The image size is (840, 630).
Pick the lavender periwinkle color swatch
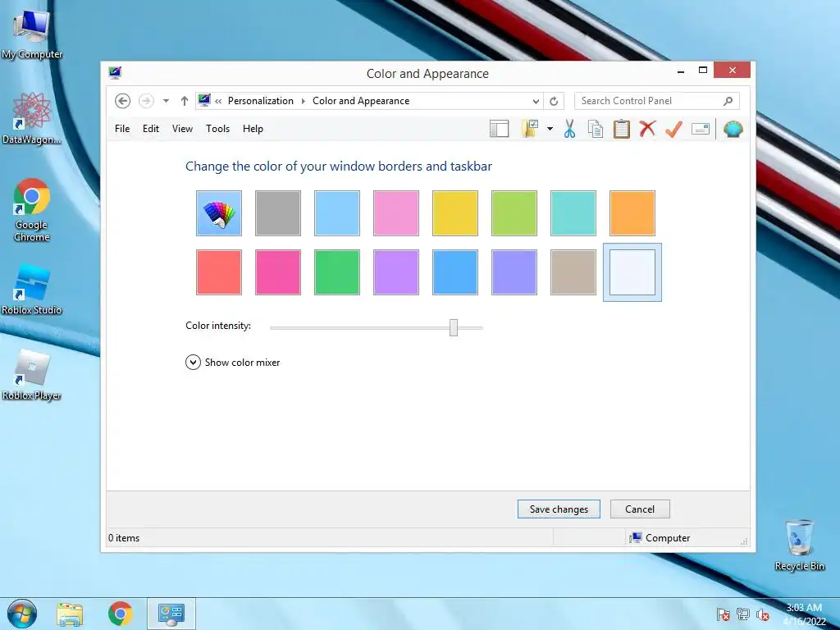coord(514,272)
